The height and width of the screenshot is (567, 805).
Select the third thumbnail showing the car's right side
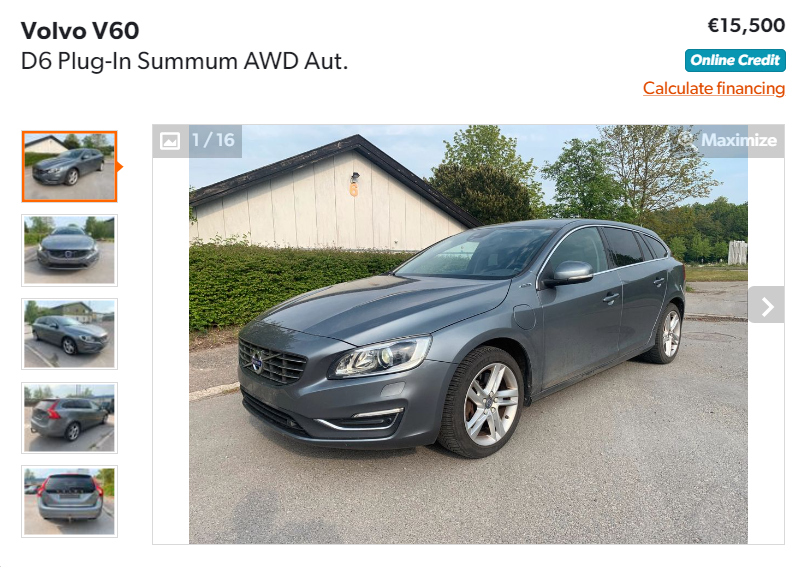69,334
